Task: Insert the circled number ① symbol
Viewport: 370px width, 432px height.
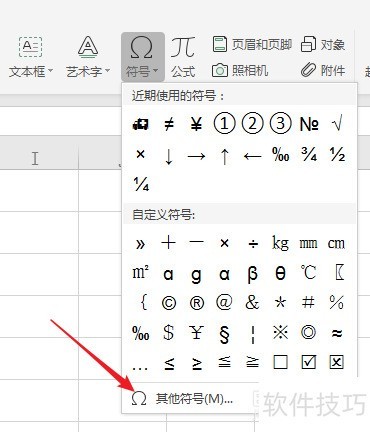Action: pos(224,124)
